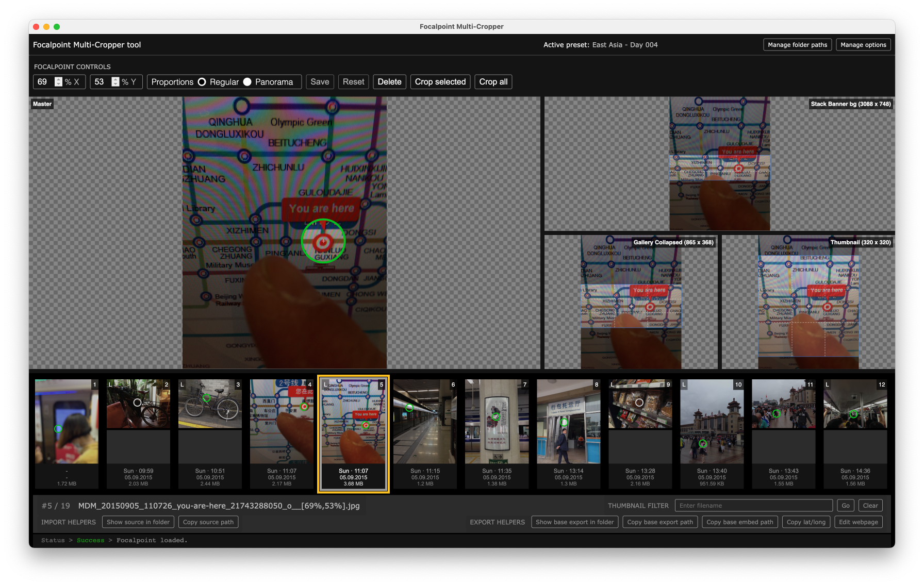Select thumbnail 3 from Sun 10:51
The width and height of the screenshot is (924, 586).
(210, 434)
